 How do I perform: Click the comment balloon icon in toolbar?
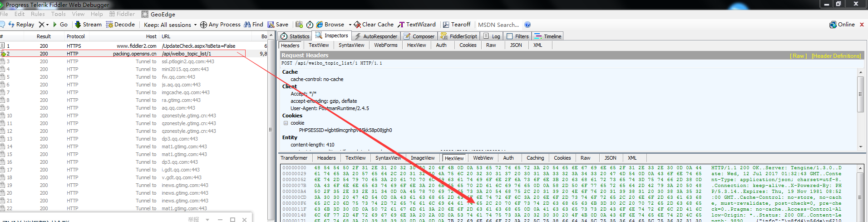[x=2, y=25]
